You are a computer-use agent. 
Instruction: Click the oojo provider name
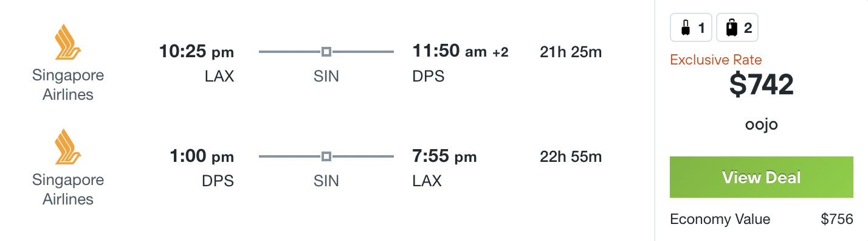pos(762,125)
